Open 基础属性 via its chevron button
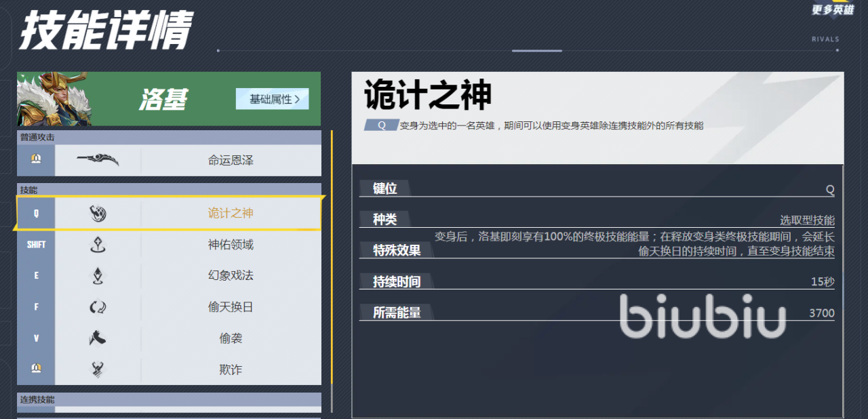The image size is (868, 419). [x=272, y=99]
